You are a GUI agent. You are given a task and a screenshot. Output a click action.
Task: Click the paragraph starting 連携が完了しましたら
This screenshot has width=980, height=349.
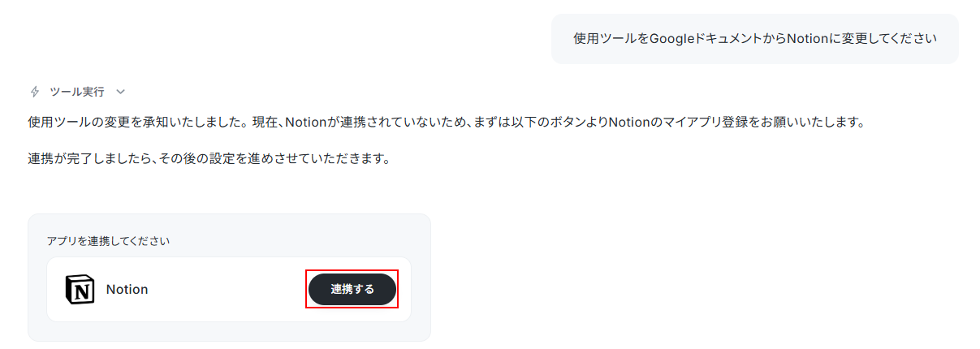click(209, 158)
